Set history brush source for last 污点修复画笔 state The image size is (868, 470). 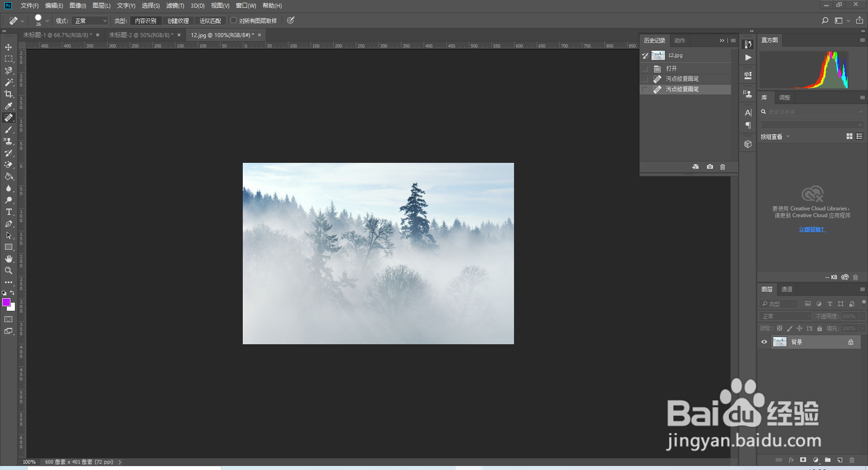click(x=645, y=90)
